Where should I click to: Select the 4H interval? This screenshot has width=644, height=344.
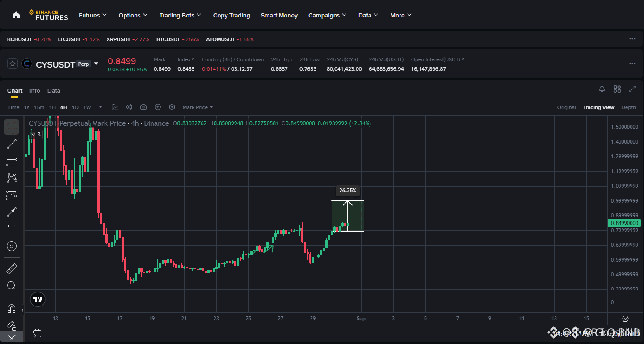(64, 107)
